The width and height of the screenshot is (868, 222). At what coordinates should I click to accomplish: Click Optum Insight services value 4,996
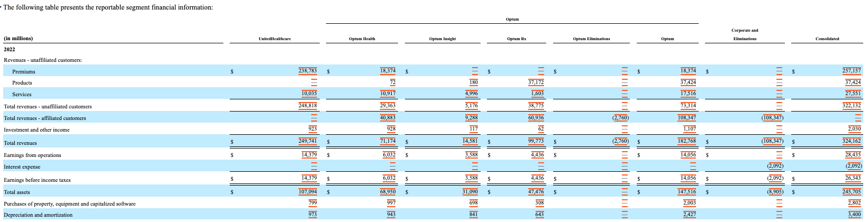(x=471, y=94)
